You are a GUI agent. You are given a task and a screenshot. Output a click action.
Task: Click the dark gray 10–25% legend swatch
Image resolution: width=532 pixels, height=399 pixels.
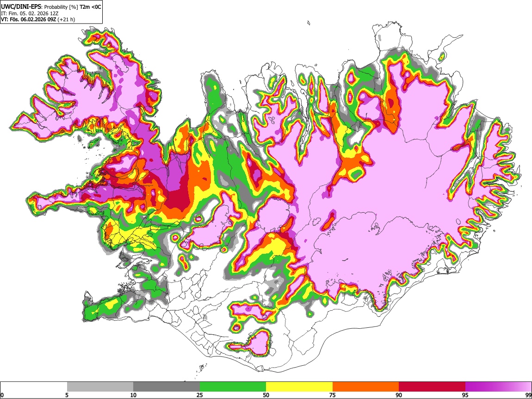[x=167, y=387]
